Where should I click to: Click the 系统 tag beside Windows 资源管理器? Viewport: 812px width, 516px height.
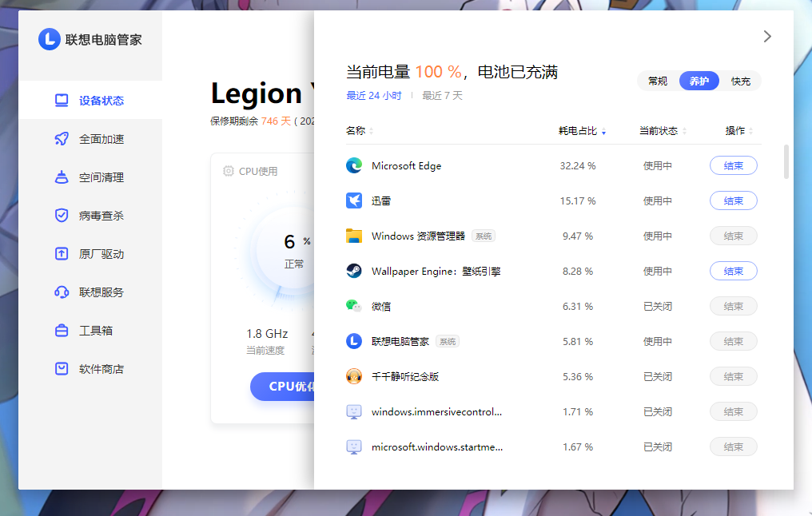[x=484, y=236]
